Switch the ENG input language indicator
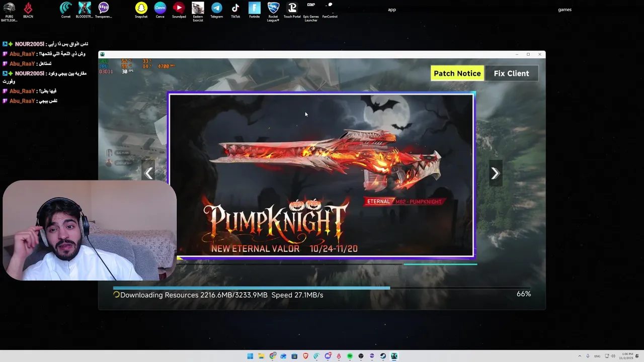644x362 pixels. click(x=597, y=356)
